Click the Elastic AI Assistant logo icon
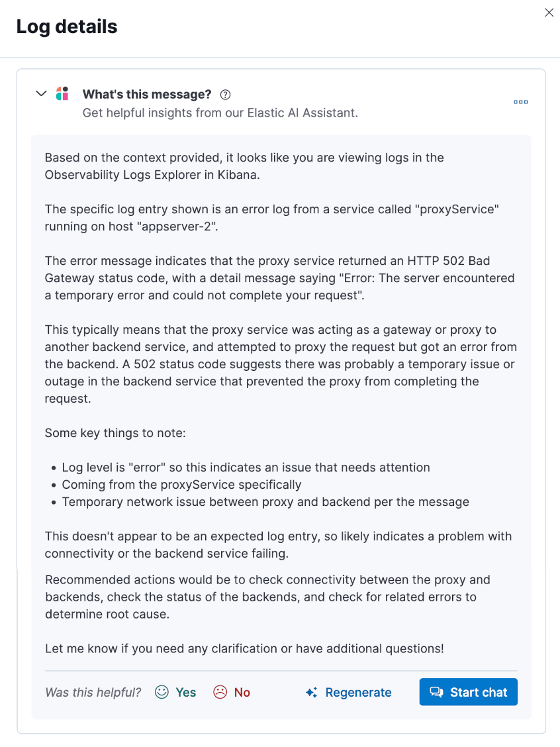This screenshot has width=560, height=747. click(62, 93)
